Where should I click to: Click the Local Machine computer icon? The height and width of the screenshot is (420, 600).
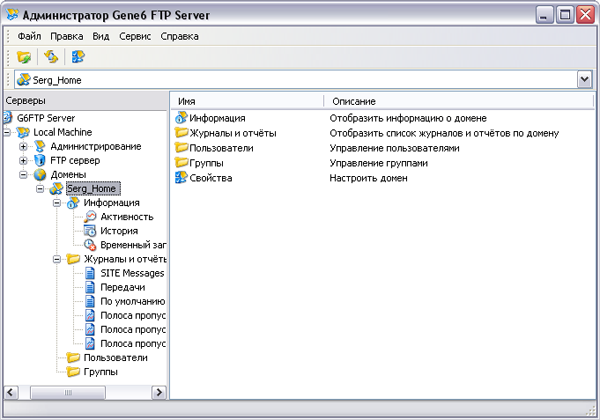[x=23, y=132]
